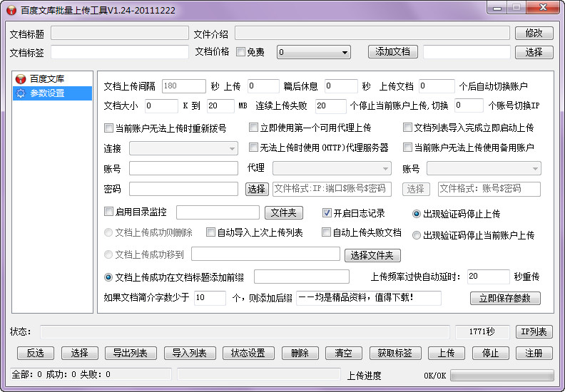This screenshot has height=392, width=565.
Task: Click the bottom-row 选择 button
Action: tap(80, 353)
